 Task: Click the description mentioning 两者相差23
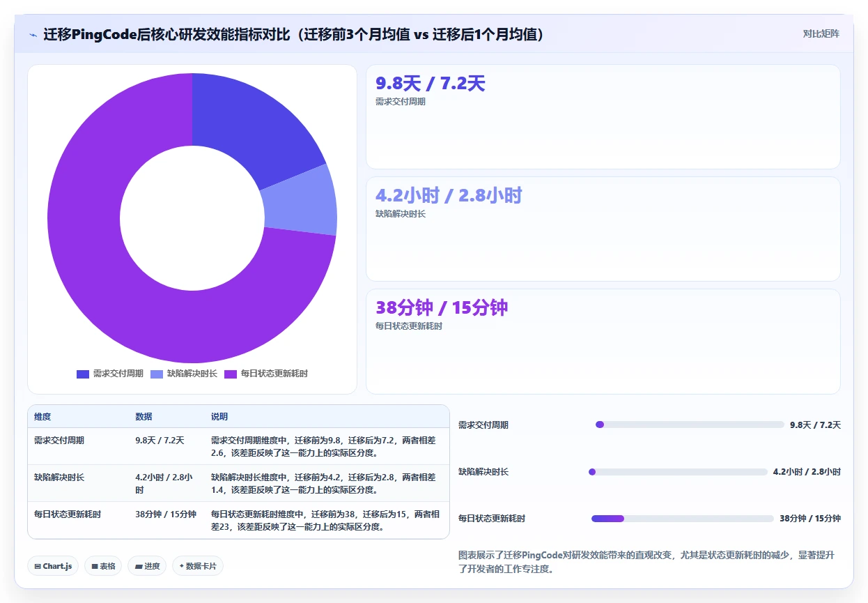point(326,521)
